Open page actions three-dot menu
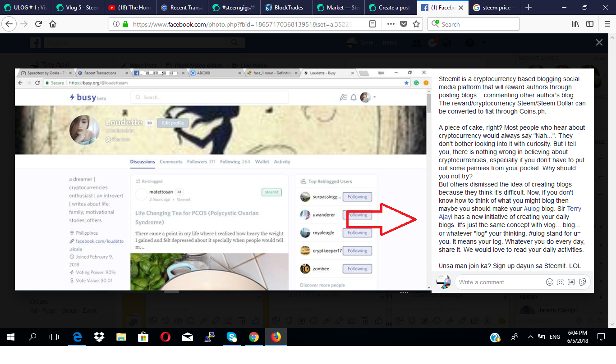The height and width of the screenshot is (364, 616). tap(391, 24)
